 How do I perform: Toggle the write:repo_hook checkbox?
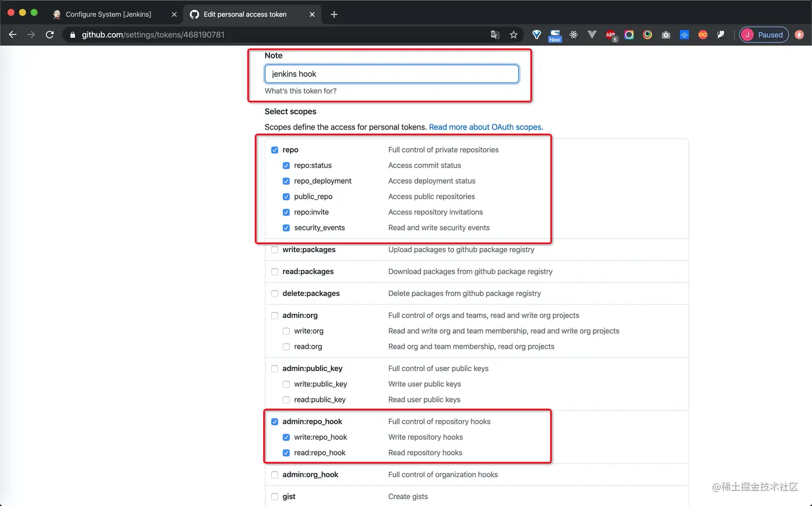286,437
